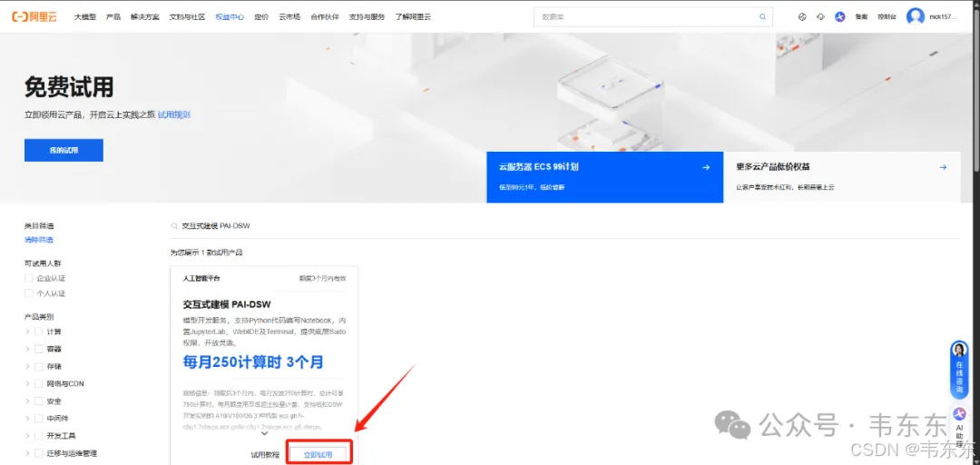Expand the 中间件 category arrow
The image size is (980, 465).
pyautogui.click(x=27, y=418)
